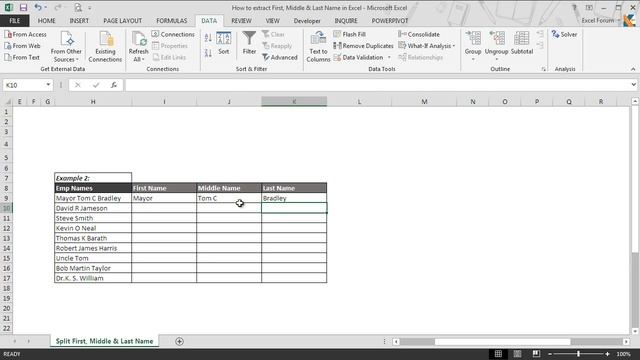Switch to Page Layout view in status bar

point(517,354)
